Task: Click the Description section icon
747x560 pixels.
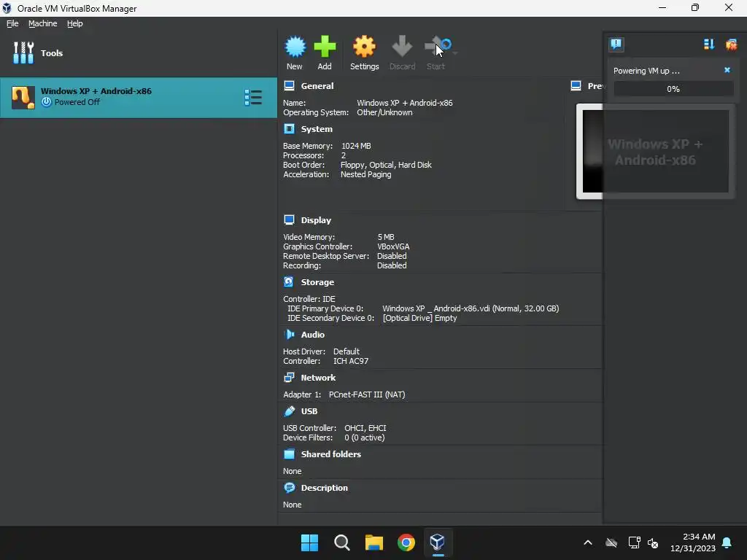Action: 289,488
